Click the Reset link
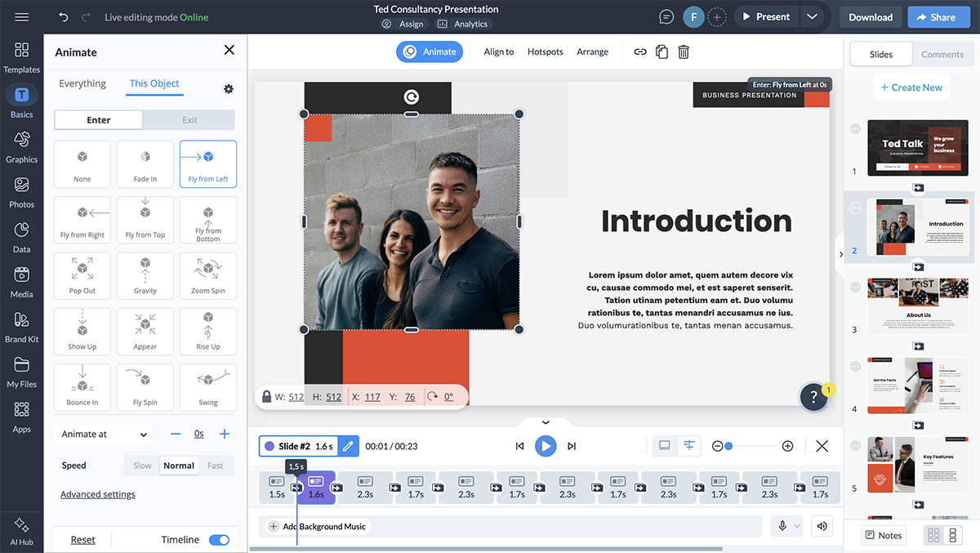The image size is (980, 553). (x=82, y=540)
